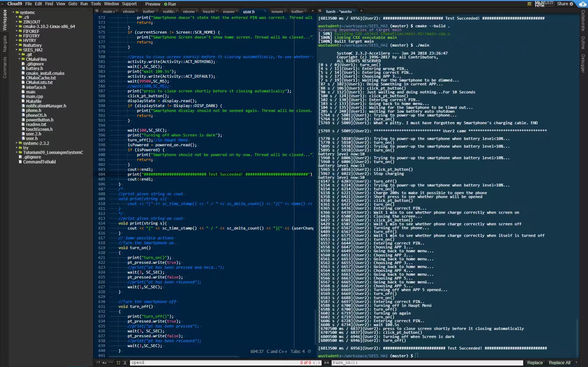Image resolution: width=588 pixels, height=367 pixels.
Task: Select the bash terminal tab
Action: tap(339, 12)
